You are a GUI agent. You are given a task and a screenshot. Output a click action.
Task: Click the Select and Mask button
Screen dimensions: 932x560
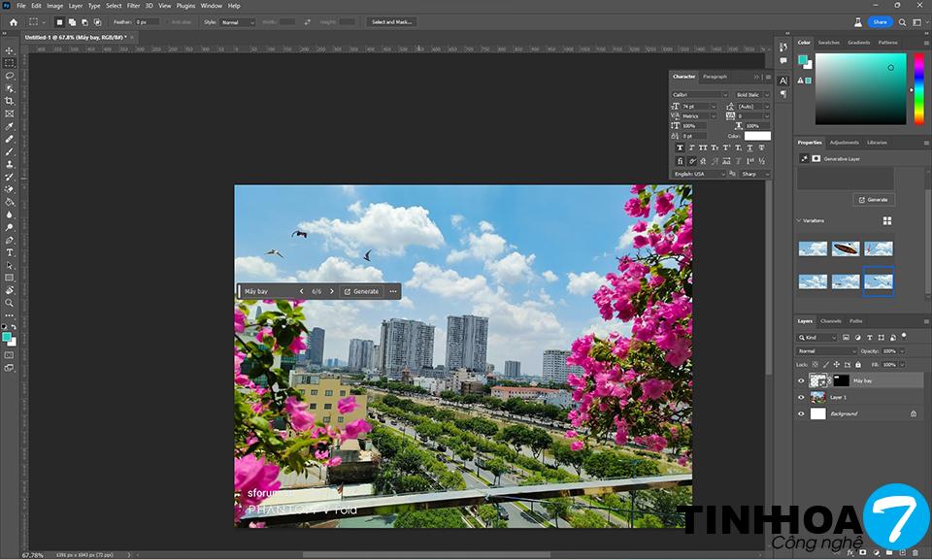coord(391,21)
